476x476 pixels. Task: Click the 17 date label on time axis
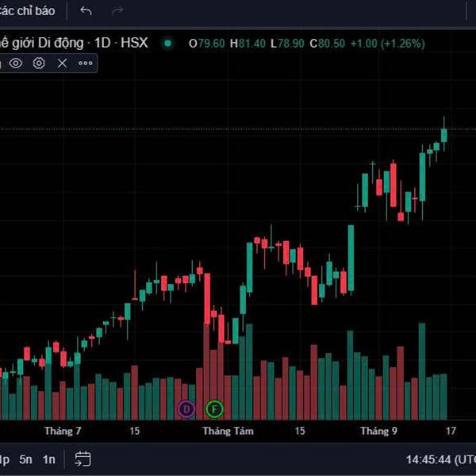[x=451, y=431]
